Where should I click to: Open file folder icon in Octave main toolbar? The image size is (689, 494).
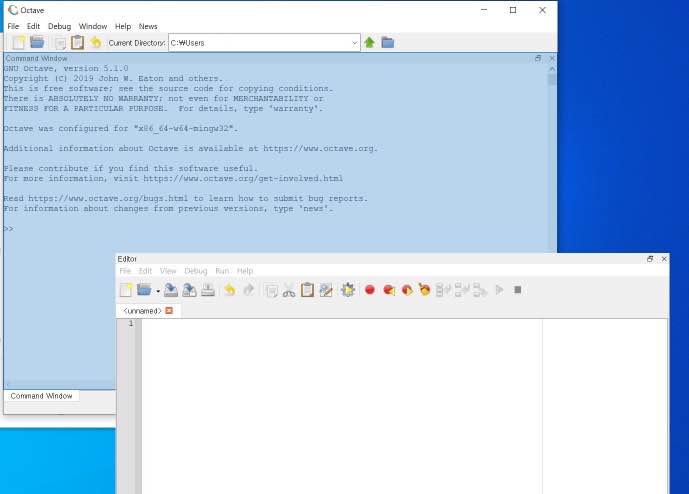[37, 43]
